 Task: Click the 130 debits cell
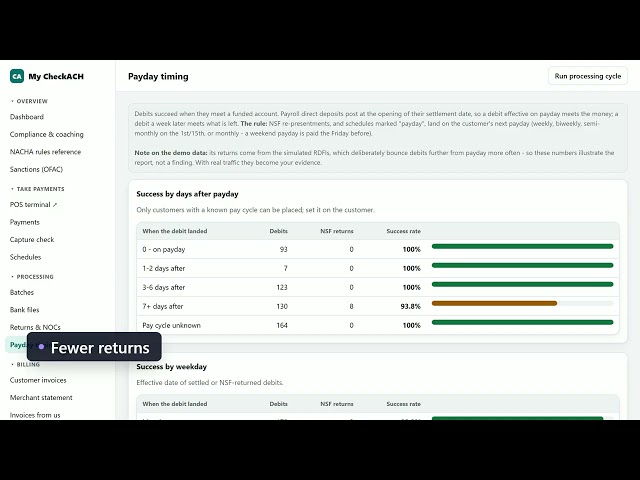pyautogui.click(x=282, y=306)
